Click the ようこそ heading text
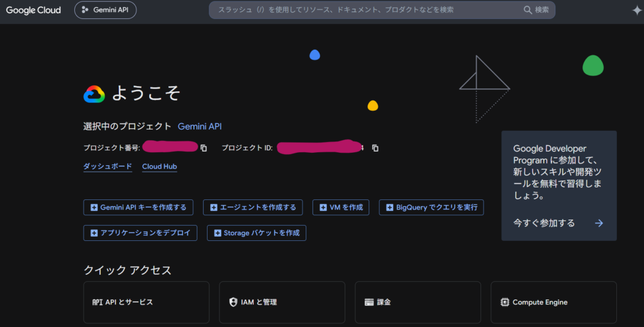The width and height of the screenshot is (644, 327). click(x=146, y=93)
